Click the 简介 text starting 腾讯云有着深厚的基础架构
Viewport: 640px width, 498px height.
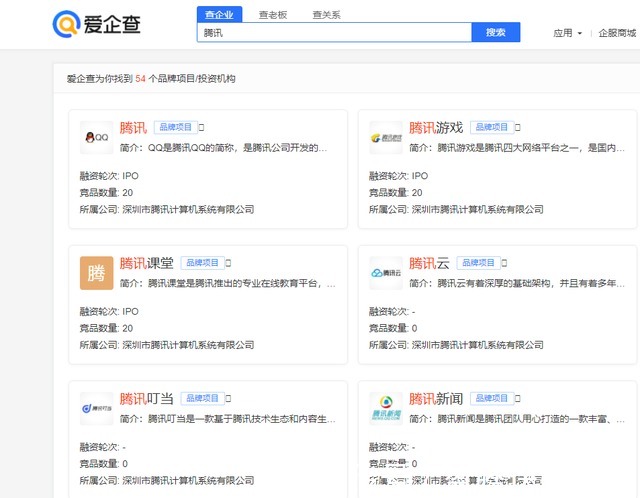(517, 283)
